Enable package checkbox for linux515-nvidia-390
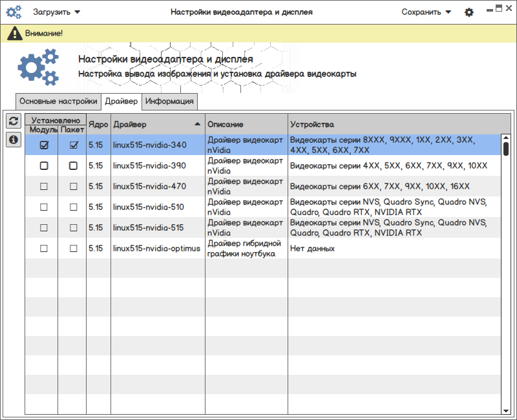The width and height of the screenshot is (517, 420). (73, 166)
